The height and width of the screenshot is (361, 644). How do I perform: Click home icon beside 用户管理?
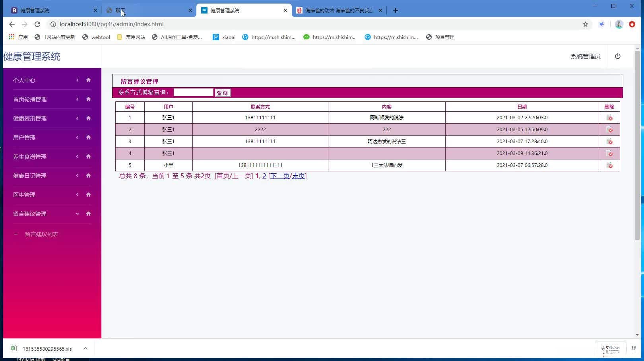(x=88, y=138)
